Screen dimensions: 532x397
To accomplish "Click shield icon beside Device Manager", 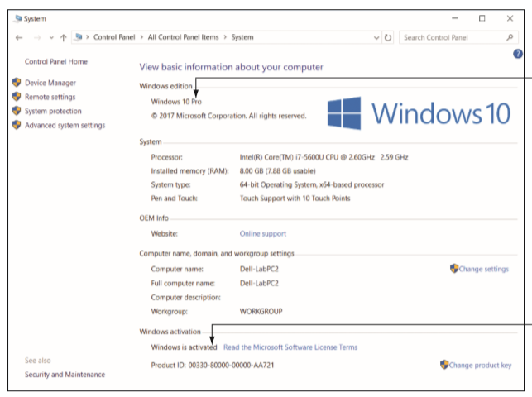I will (x=17, y=82).
